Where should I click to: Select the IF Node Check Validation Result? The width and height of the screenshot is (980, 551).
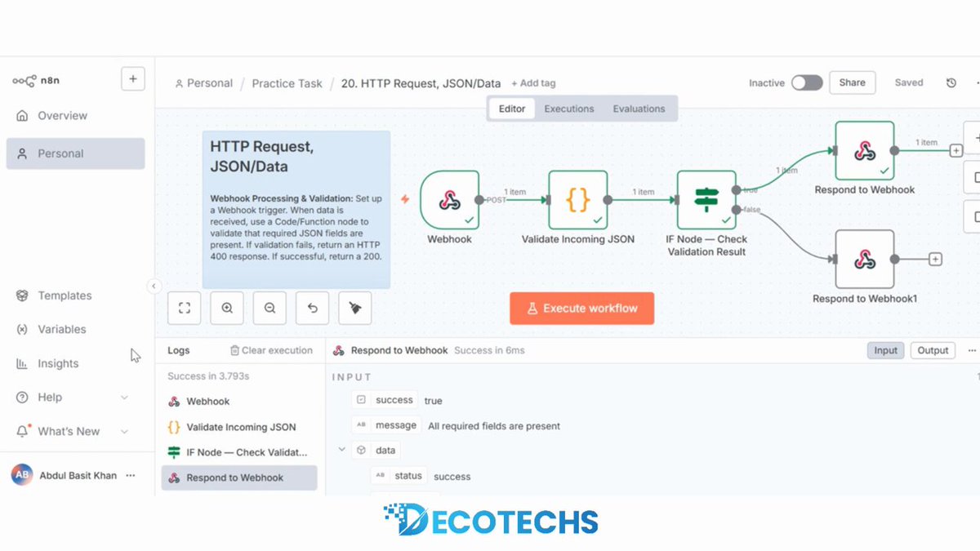tap(706, 200)
